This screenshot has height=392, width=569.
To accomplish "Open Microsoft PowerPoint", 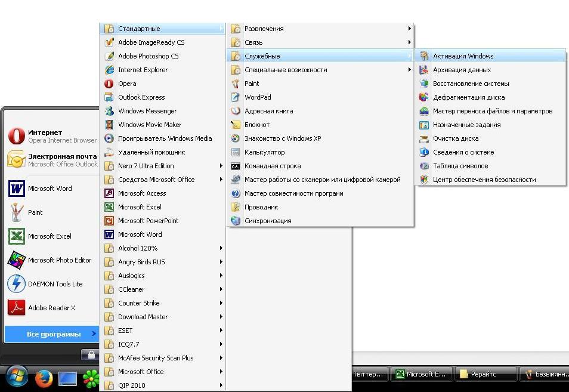I will coord(162,221).
